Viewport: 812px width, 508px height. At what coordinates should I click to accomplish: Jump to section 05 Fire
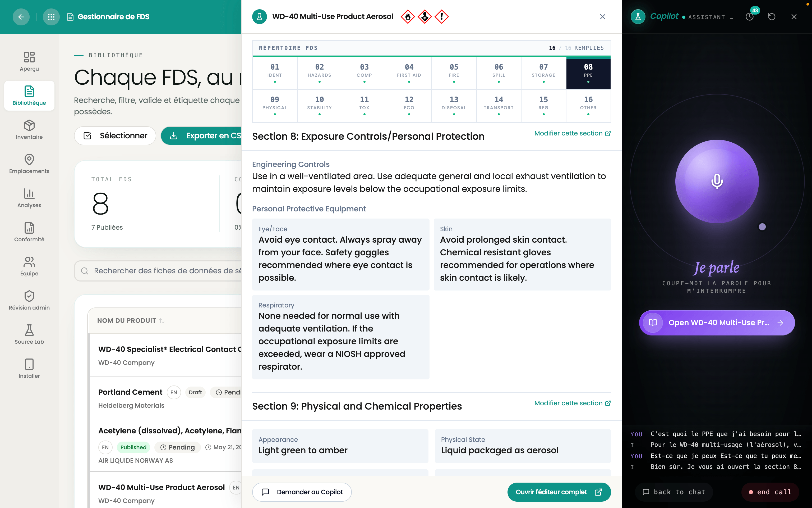[x=454, y=73]
